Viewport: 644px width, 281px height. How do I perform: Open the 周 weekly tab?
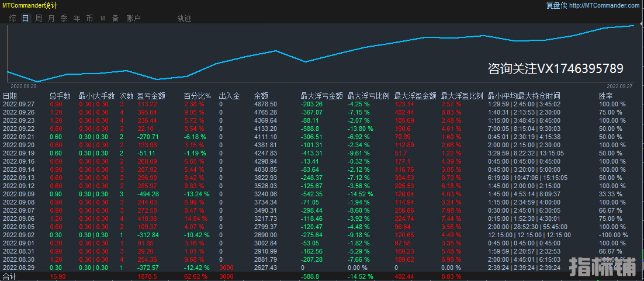[x=38, y=18]
